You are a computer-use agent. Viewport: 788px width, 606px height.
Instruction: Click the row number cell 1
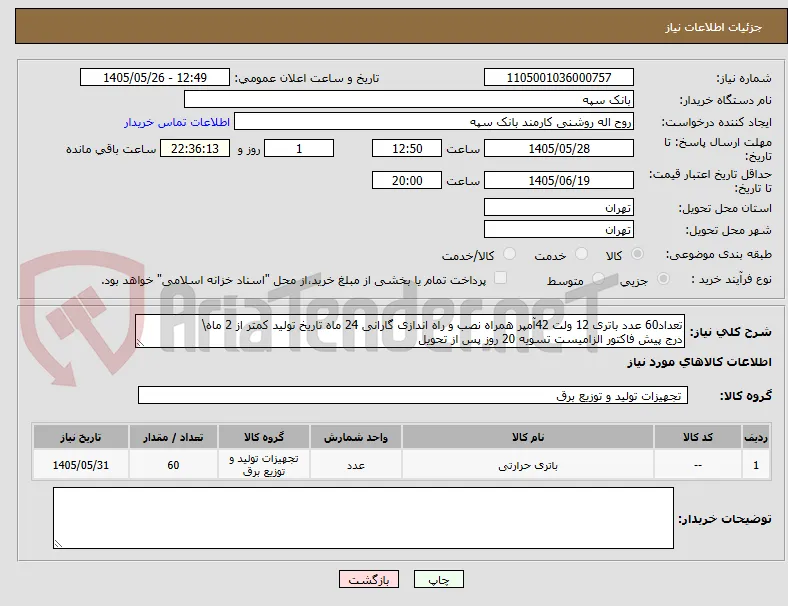point(756,465)
